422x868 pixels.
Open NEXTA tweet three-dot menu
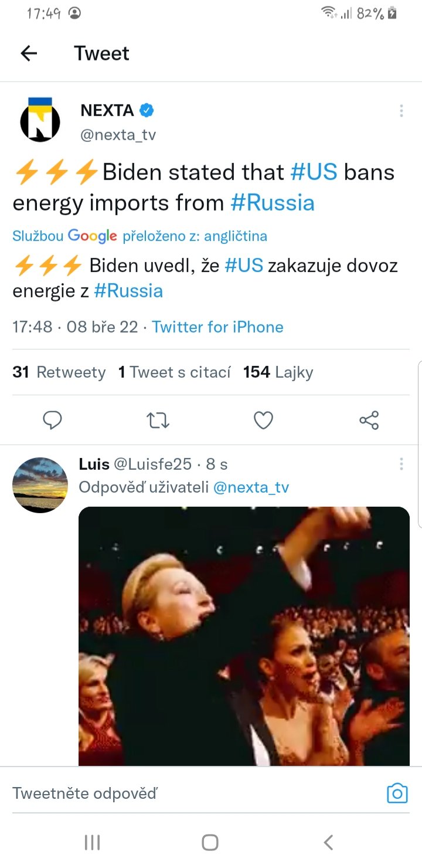click(401, 111)
